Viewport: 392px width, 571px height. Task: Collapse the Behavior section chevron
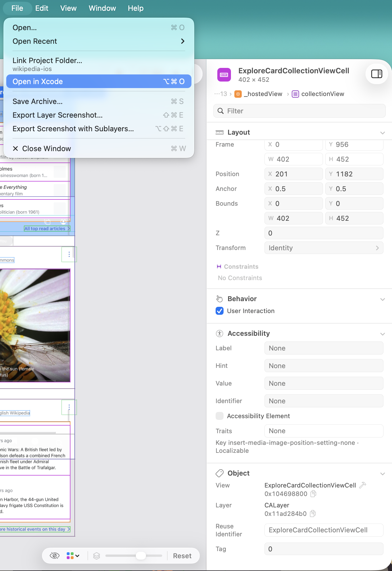tap(383, 299)
